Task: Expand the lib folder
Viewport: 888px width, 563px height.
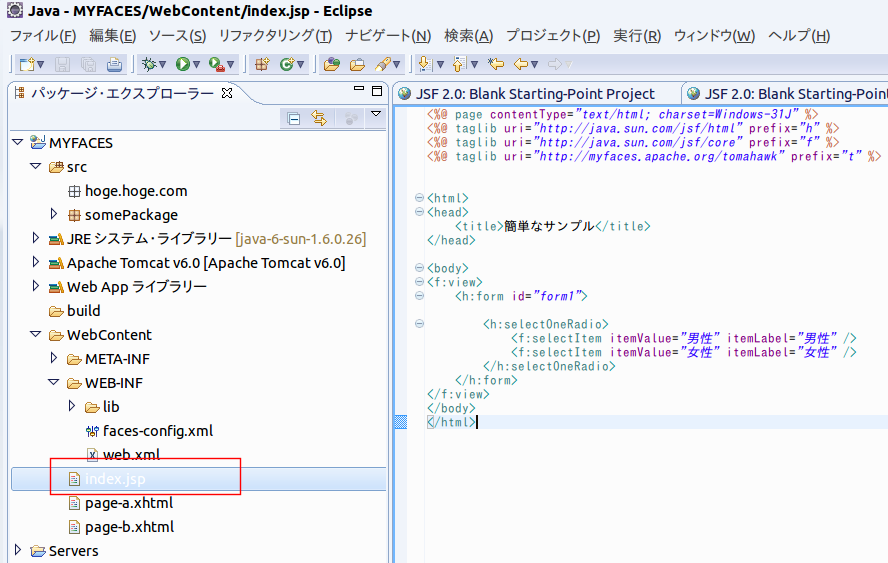Action: (x=72, y=406)
